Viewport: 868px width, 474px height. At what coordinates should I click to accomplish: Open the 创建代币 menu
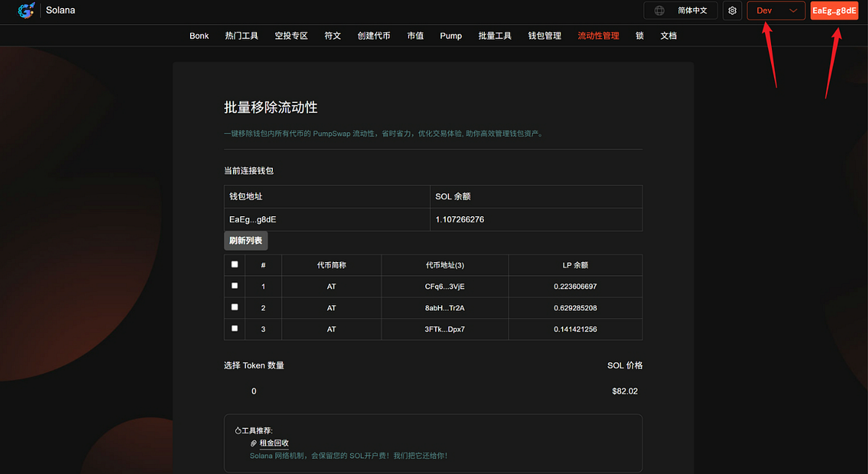pos(374,35)
